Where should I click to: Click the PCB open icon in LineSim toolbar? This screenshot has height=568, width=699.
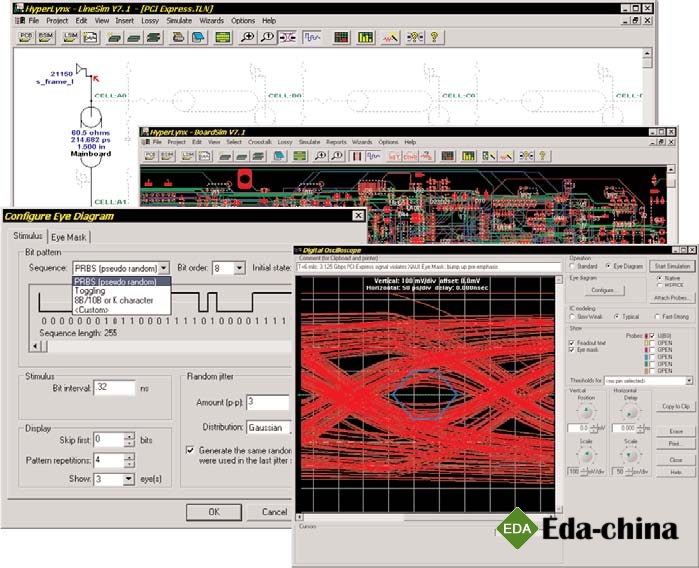point(25,37)
